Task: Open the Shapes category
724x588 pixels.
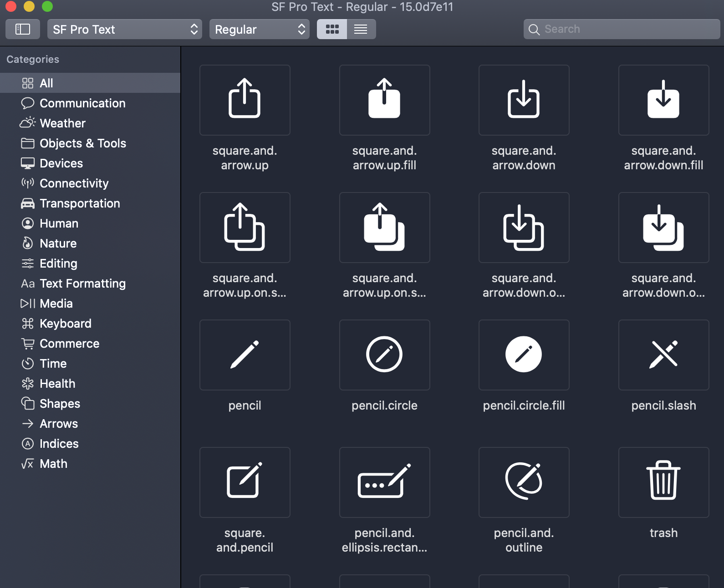Action: coord(90,403)
